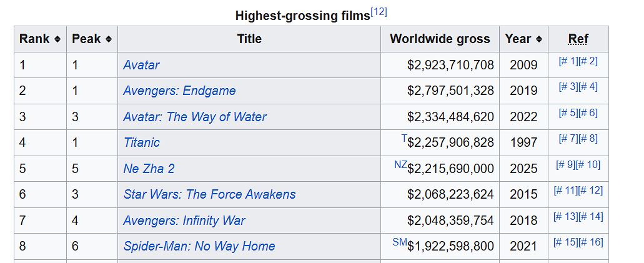This screenshot has height=263, width=644.
Task: Open Avatar: The Way of Water link
Action: coord(195,117)
